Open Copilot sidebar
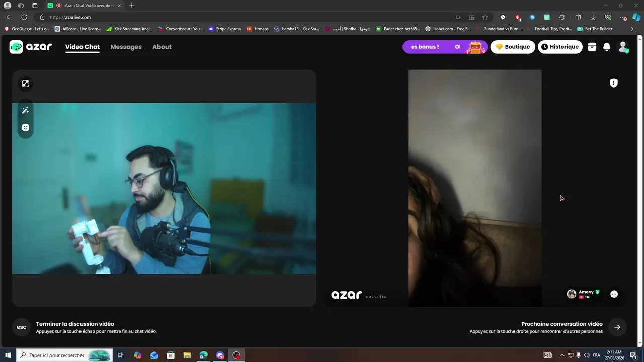This screenshot has width=644, height=362. coord(636,17)
